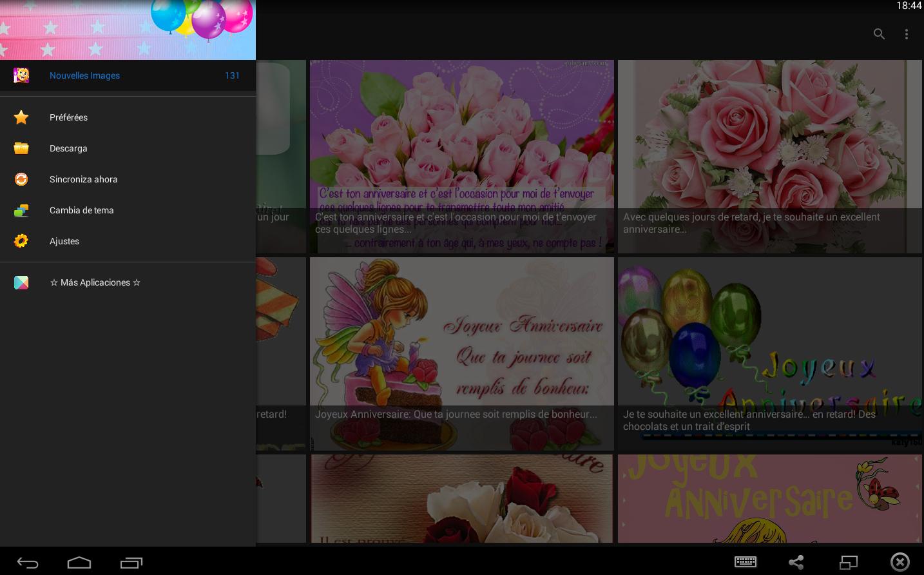Click the circled X close icon
The image size is (924, 575).
(900, 561)
